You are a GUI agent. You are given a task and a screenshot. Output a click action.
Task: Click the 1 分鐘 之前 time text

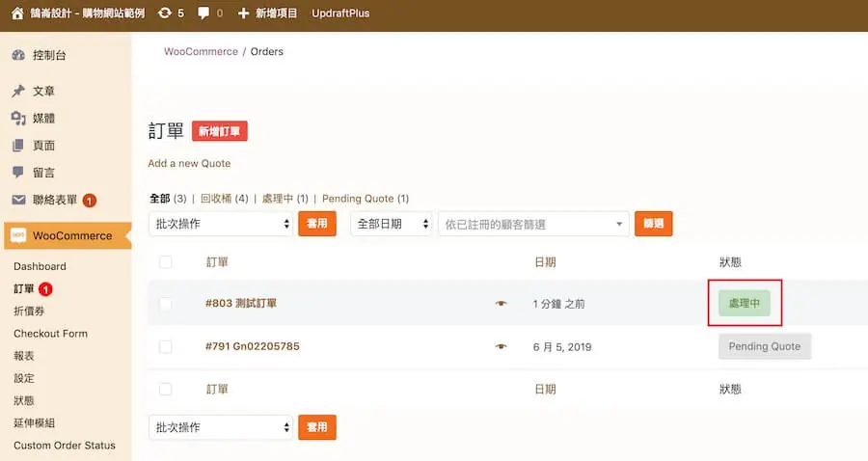pos(558,304)
